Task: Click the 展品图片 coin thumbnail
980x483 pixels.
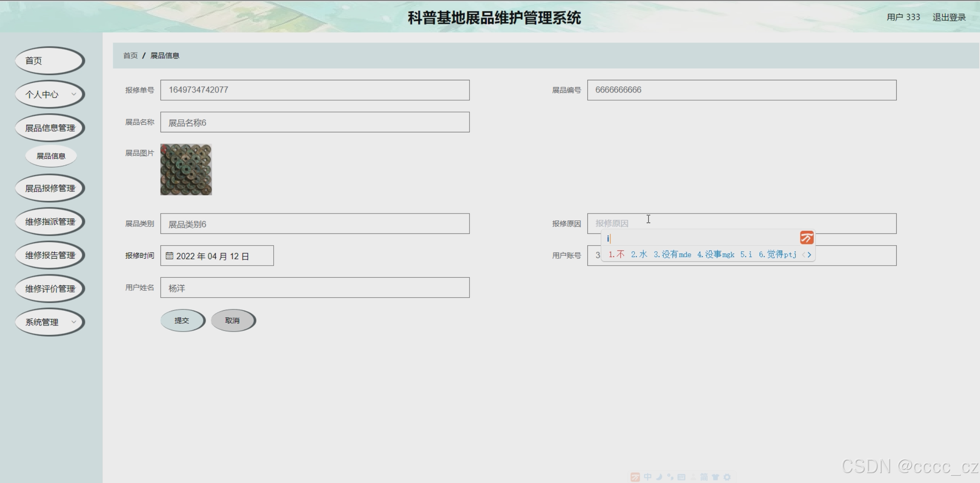Action: [x=186, y=170]
